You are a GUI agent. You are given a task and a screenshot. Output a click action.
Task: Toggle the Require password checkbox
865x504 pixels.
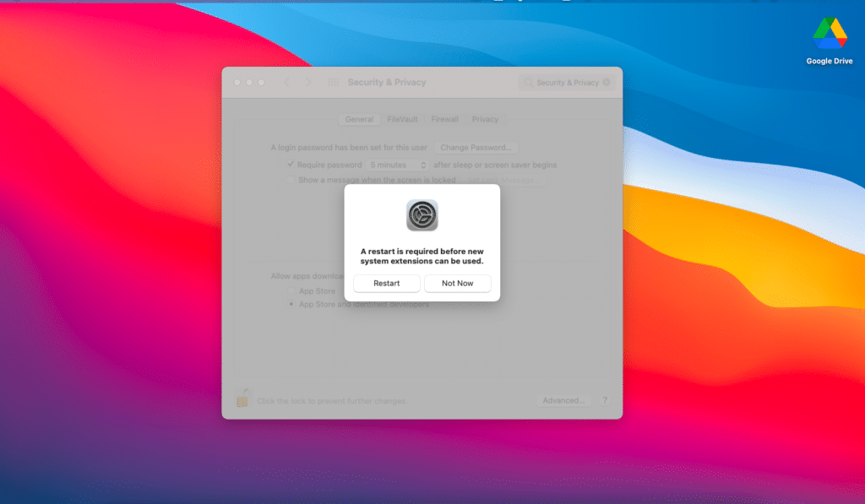click(x=291, y=165)
